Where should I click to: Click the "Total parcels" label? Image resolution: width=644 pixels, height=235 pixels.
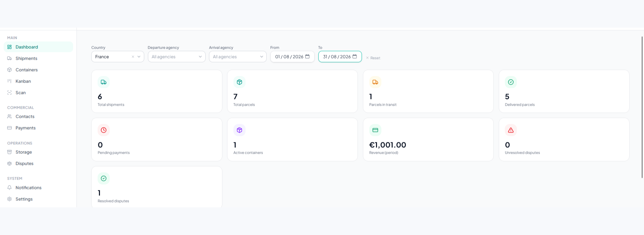point(244,105)
